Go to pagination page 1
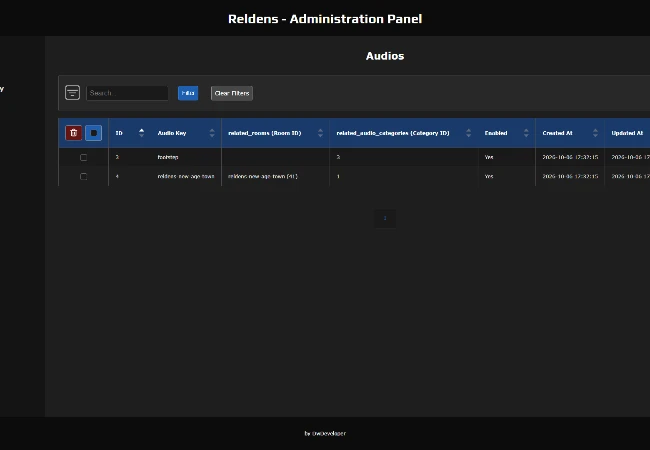Image resolution: width=650 pixels, height=450 pixels. coord(385,218)
